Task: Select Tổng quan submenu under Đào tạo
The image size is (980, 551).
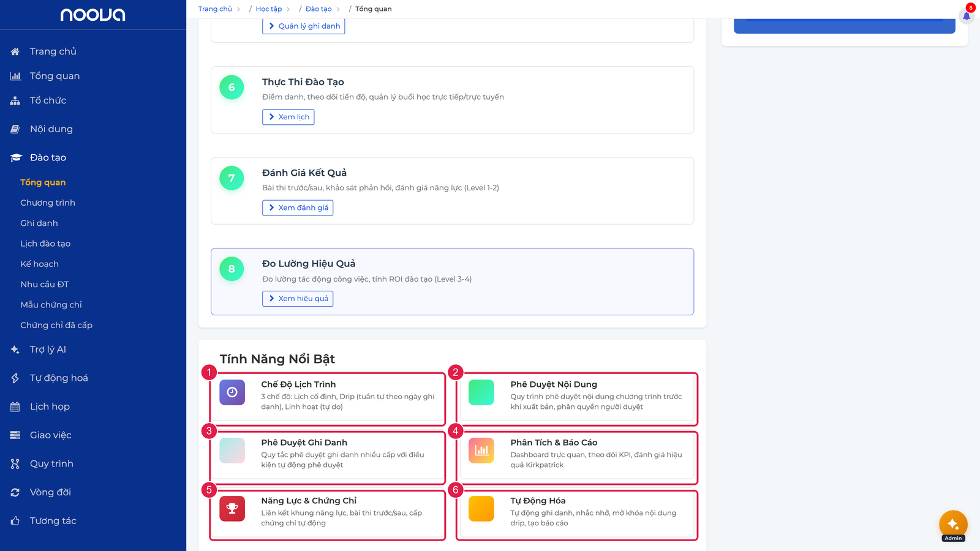Action: tap(43, 182)
